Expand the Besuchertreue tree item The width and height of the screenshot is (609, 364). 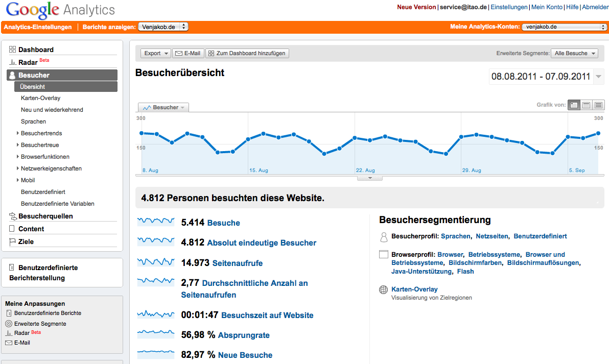point(17,145)
